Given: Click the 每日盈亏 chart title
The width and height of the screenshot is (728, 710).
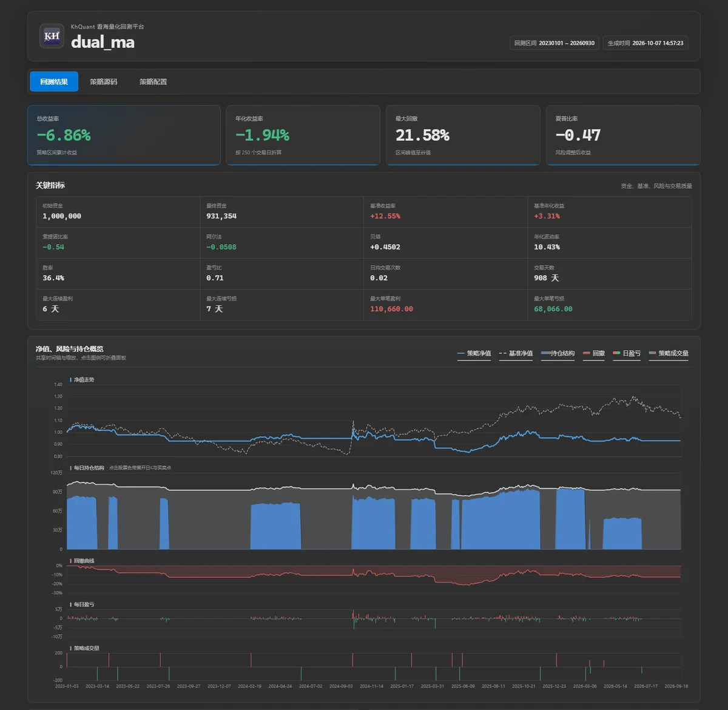Looking at the screenshot, I should point(84,604).
